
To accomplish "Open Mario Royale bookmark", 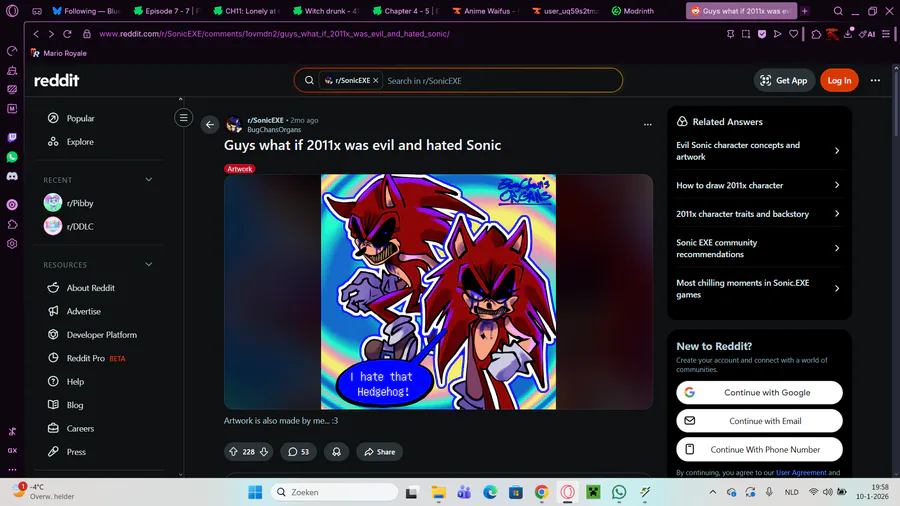I will coord(59,53).
